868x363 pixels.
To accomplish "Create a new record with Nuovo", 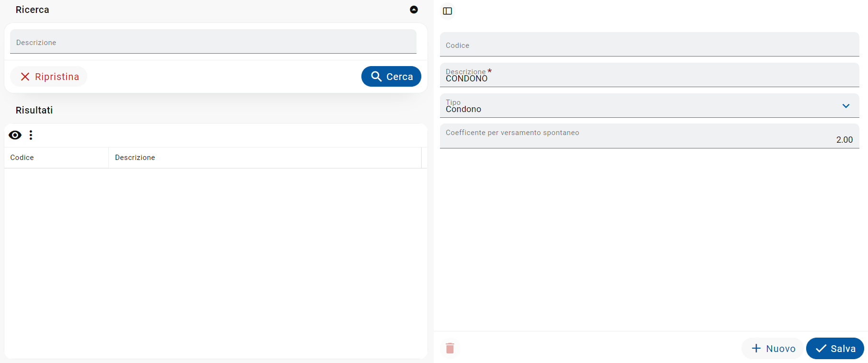I will pyautogui.click(x=773, y=349).
